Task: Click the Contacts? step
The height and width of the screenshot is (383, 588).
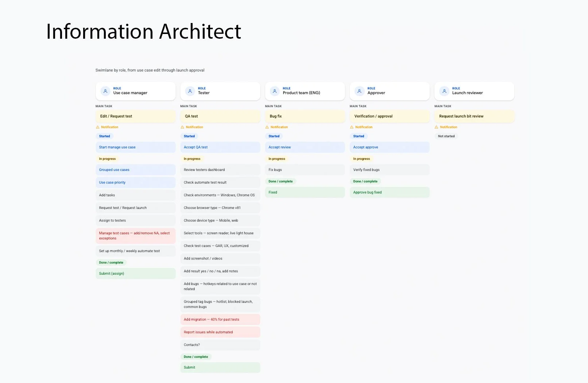Action: tap(220, 345)
